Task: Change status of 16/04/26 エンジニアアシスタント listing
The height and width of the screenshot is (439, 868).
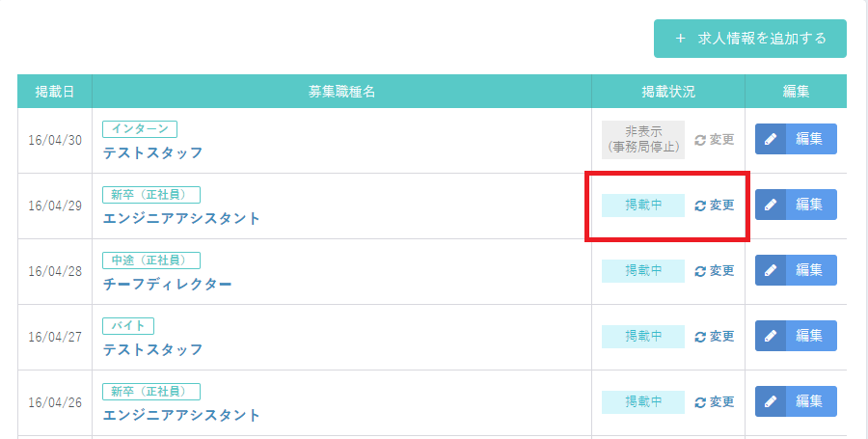Action: pyautogui.click(x=714, y=402)
